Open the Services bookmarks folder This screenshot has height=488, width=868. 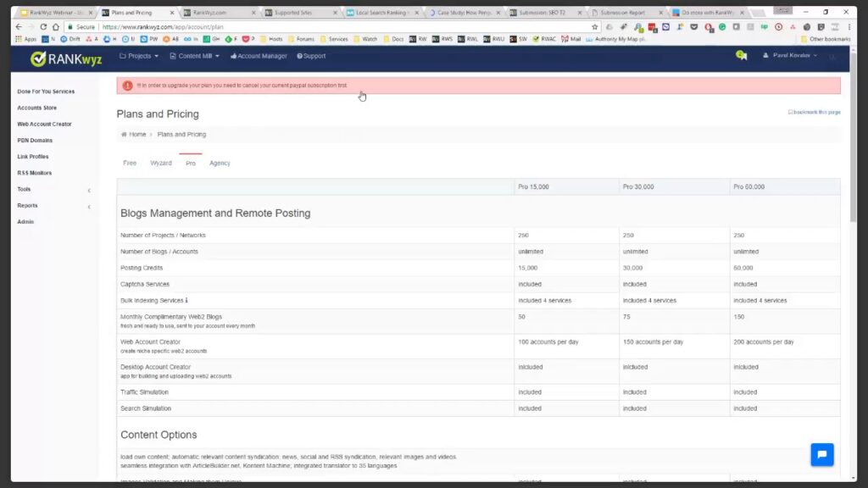(334, 39)
